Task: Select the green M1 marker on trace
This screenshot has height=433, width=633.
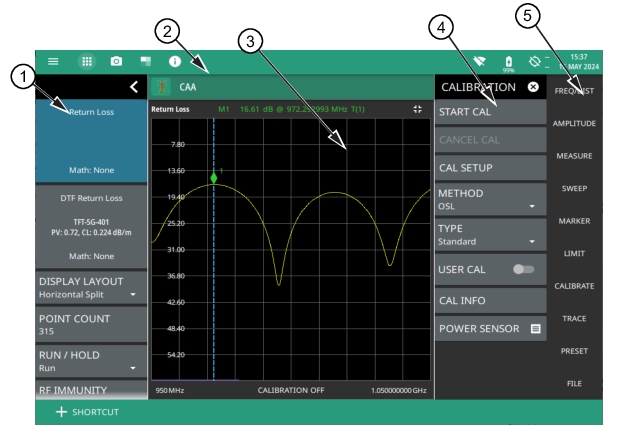Action: 213,177
